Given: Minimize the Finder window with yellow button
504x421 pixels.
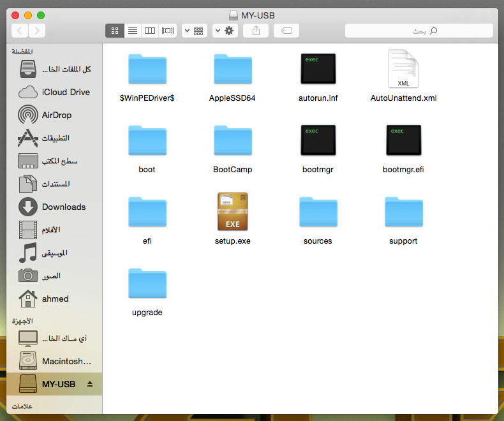Looking at the screenshot, I should (28, 15).
